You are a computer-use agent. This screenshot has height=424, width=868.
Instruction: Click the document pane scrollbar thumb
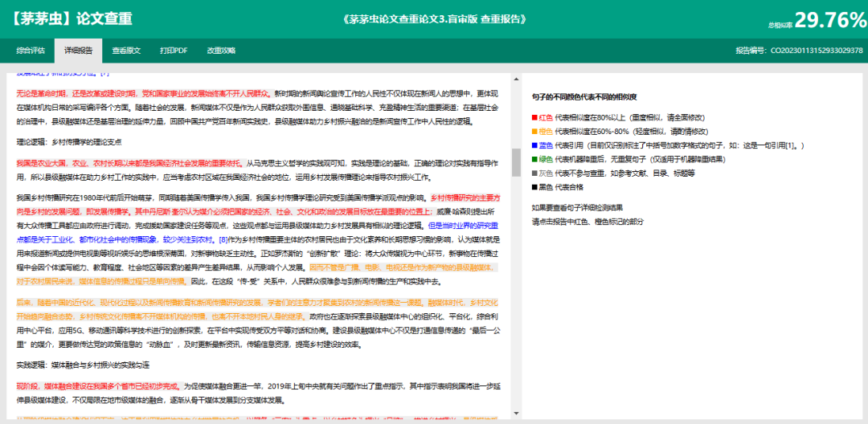click(516, 162)
